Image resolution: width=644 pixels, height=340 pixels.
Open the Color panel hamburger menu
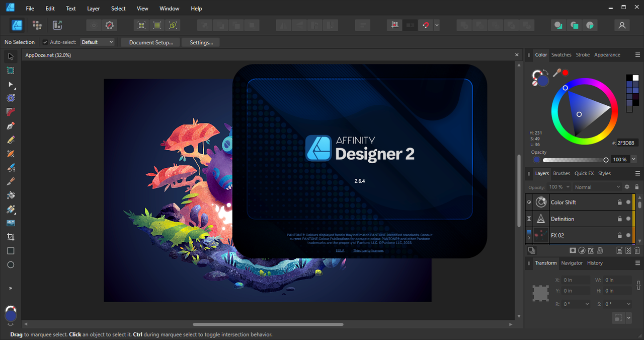click(637, 55)
